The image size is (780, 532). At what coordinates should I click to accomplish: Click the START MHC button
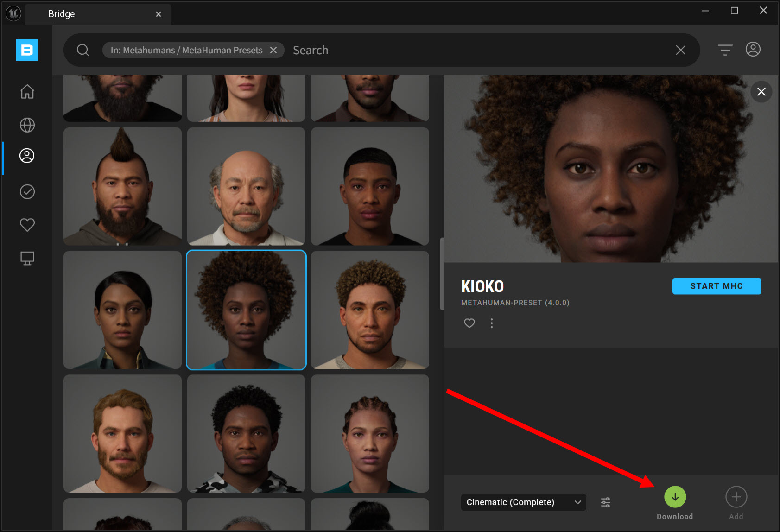[x=717, y=286]
